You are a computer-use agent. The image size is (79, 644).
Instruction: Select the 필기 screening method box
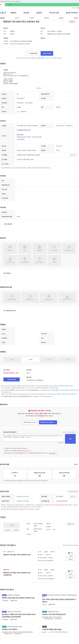click(49, 360)
